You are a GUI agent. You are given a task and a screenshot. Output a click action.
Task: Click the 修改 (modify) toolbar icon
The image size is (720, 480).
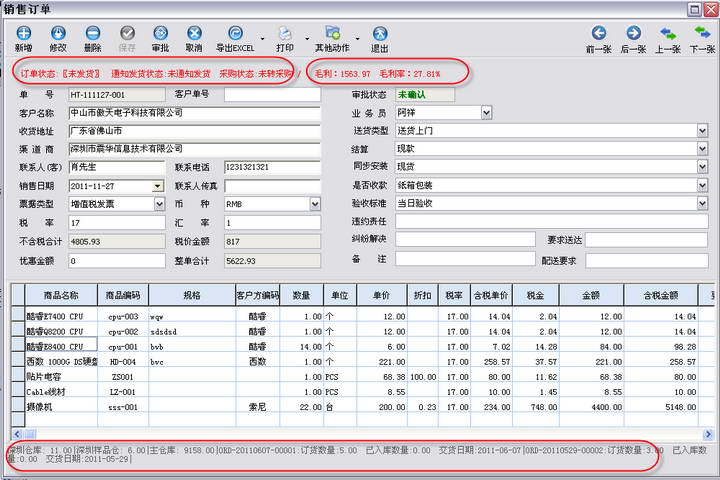tap(58, 33)
